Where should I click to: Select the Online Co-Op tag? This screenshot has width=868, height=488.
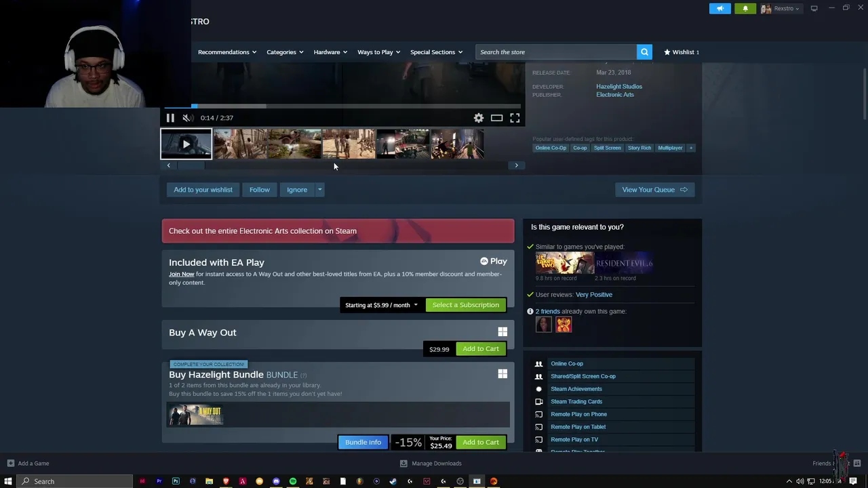point(551,148)
